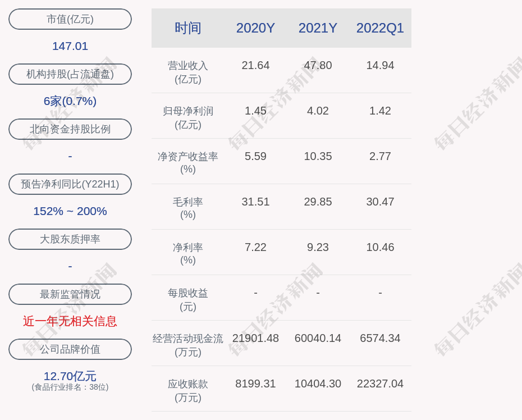Select the 2022Q1 revenue 14.94
522x420 pixels.
(x=380, y=65)
